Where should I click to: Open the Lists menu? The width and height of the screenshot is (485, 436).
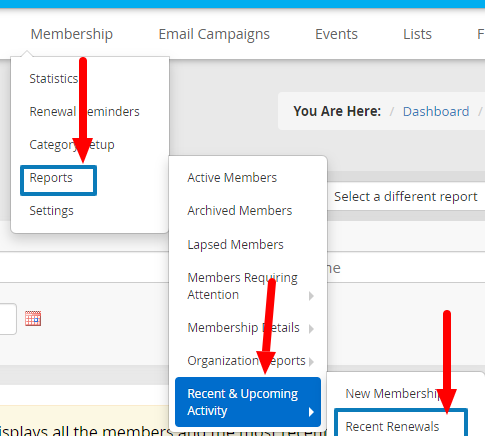[x=417, y=34]
